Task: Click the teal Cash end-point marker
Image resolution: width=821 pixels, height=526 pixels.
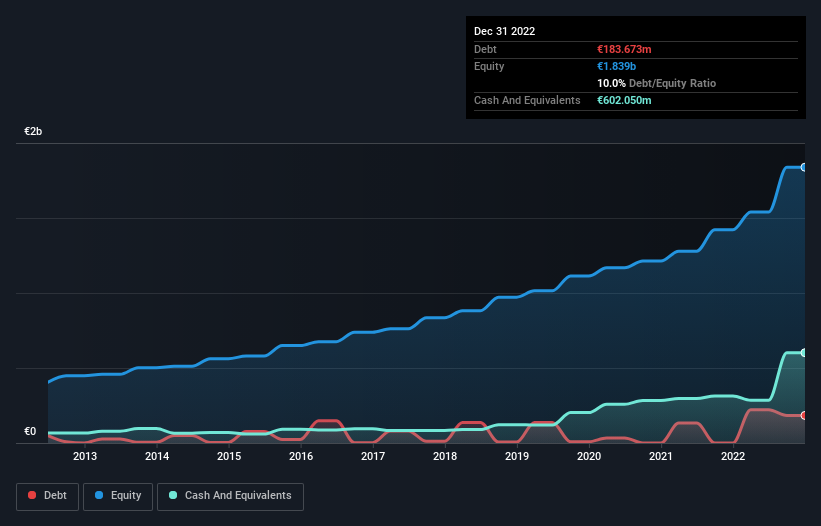Action: (x=804, y=353)
